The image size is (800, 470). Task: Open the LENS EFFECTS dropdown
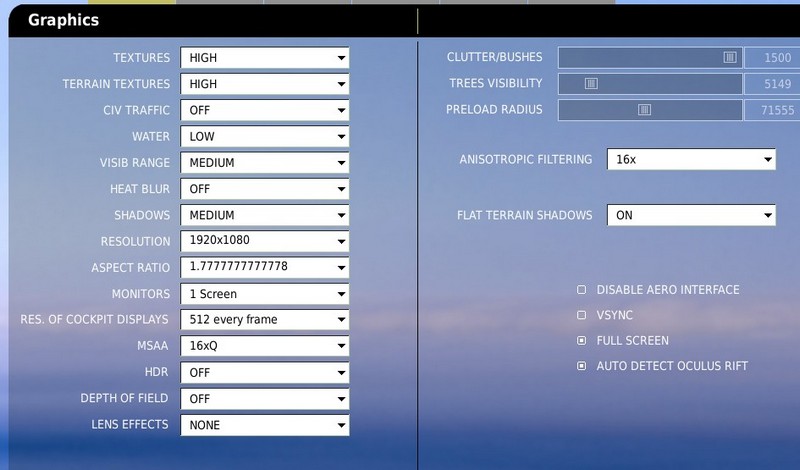tap(264, 425)
